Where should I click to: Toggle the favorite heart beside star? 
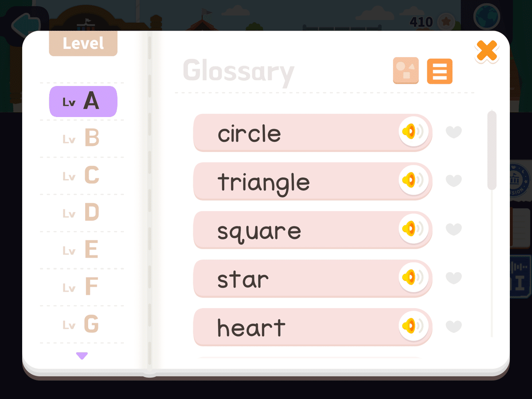(x=454, y=278)
